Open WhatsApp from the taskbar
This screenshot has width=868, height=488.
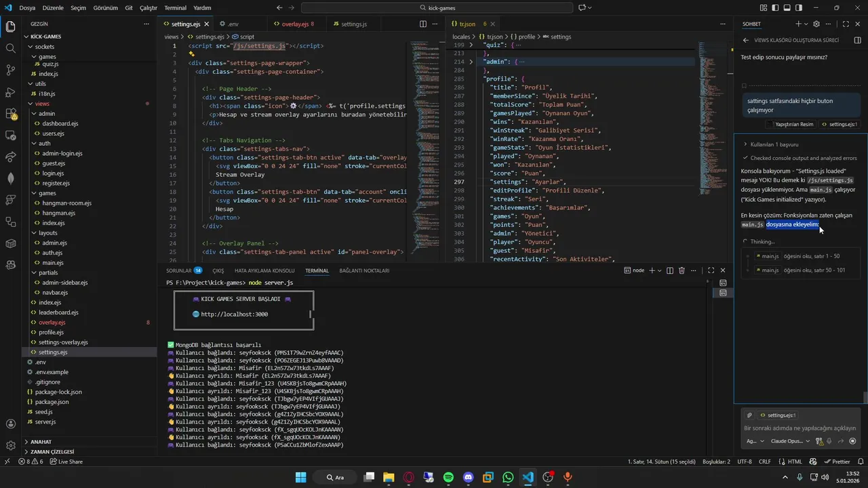508,477
